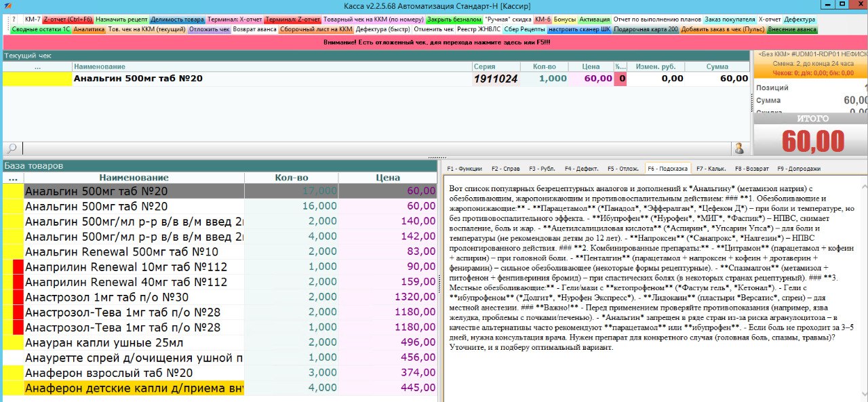Click the Аналитика button
This screenshot has width=868, height=402.
coord(89,29)
